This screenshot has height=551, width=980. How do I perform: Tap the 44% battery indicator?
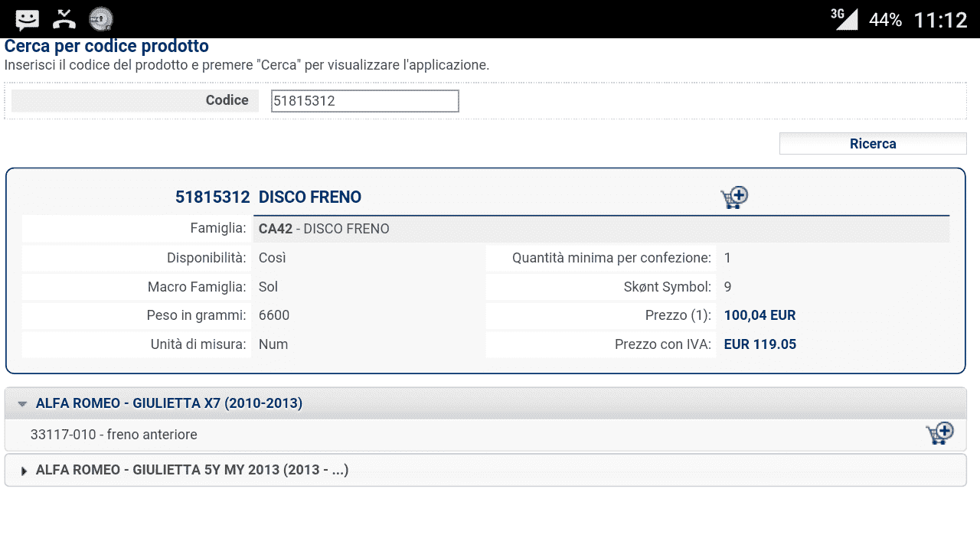[x=885, y=20]
